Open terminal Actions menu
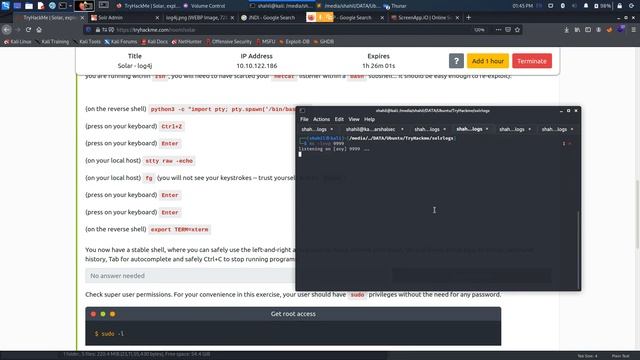 pyautogui.click(x=321, y=119)
